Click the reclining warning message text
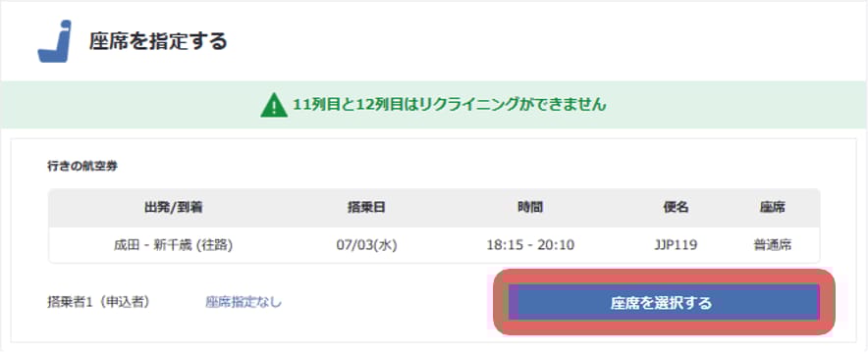This screenshot has height=353, width=868. click(x=449, y=104)
